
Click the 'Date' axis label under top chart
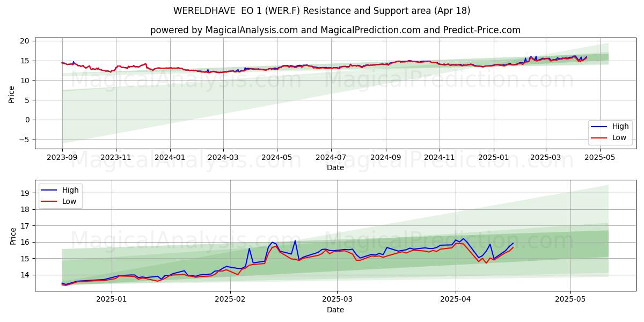(335, 168)
